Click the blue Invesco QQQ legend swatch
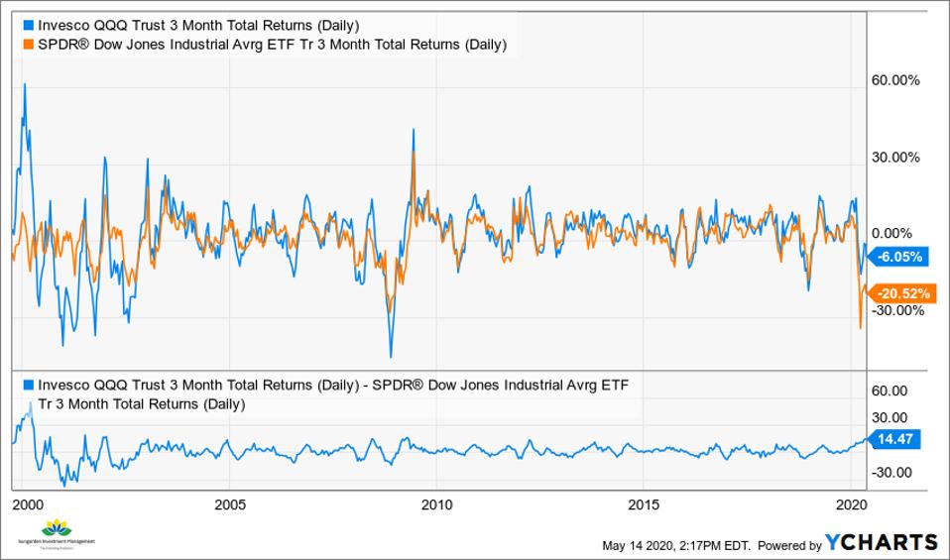Viewport: 950px width, 560px height. (28, 26)
